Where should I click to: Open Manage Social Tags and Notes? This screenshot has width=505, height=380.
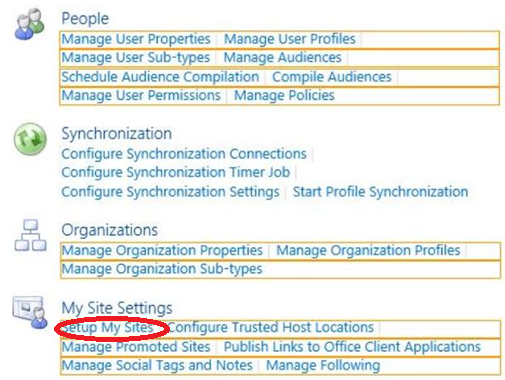pyautogui.click(x=157, y=365)
